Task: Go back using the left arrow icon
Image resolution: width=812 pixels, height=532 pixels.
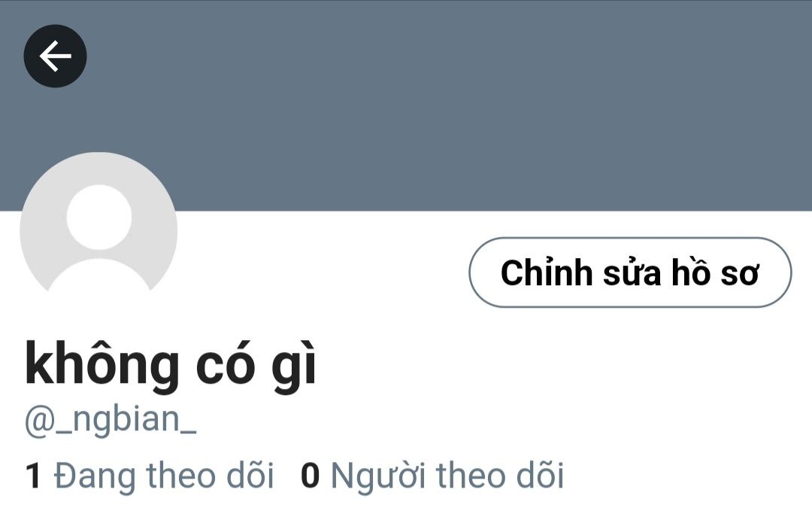Action: tap(55, 56)
